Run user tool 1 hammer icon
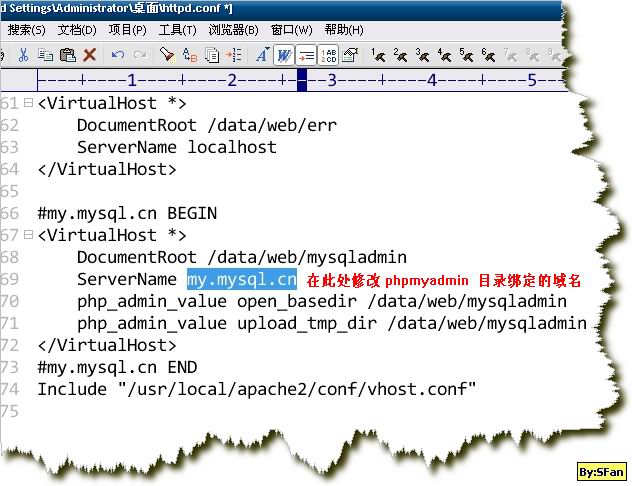The width and height of the screenshot is (632, 486). [x=378, y=55]
